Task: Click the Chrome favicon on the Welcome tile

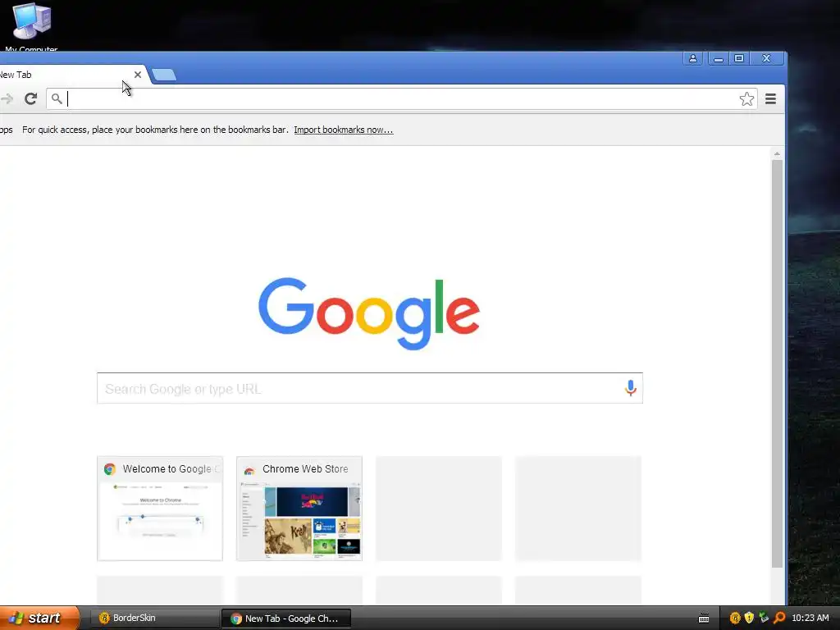Action: point(110,469)
